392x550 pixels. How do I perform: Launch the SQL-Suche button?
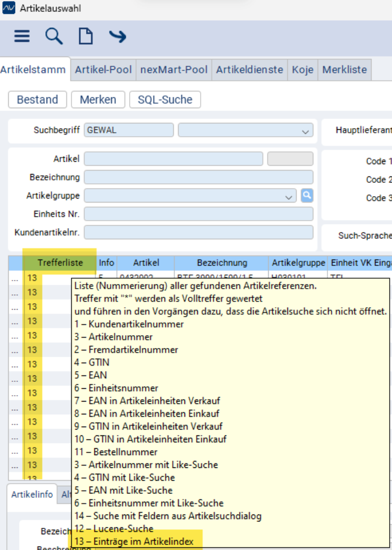[165, 100]
